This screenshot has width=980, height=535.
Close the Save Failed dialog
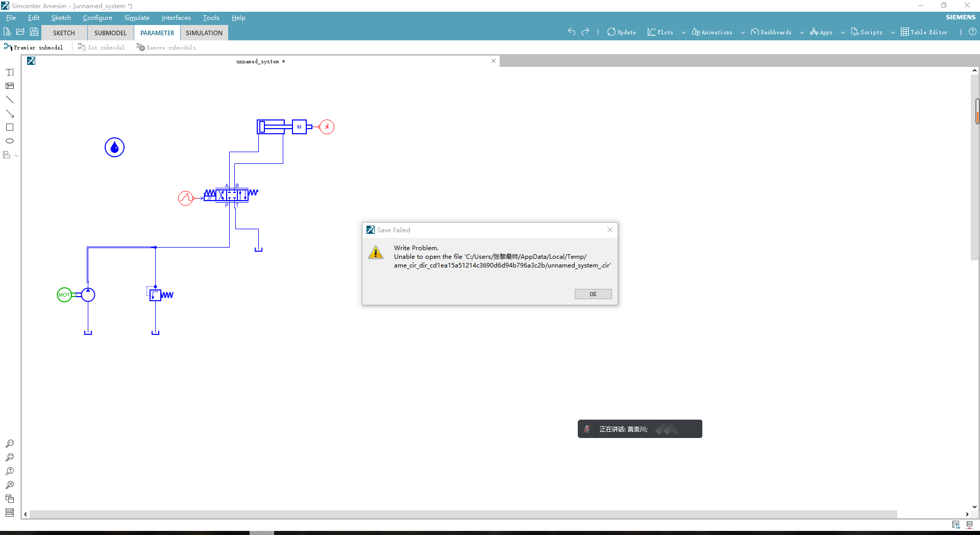(x=610, y=230)
